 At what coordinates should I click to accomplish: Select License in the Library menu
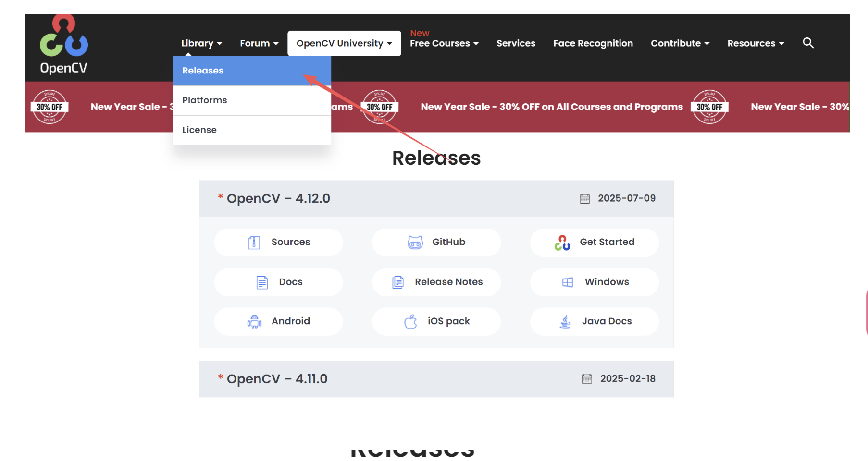[x=252, y=130]
